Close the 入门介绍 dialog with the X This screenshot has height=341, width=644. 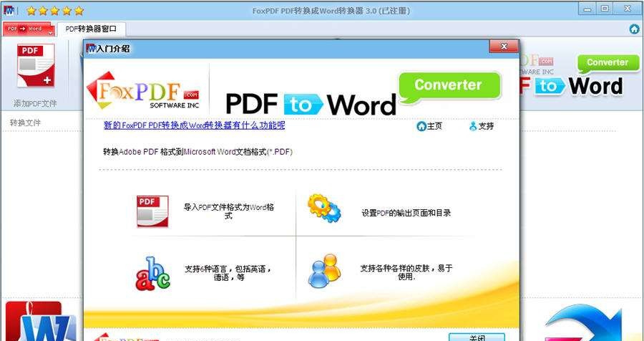[x=504, y=46]
